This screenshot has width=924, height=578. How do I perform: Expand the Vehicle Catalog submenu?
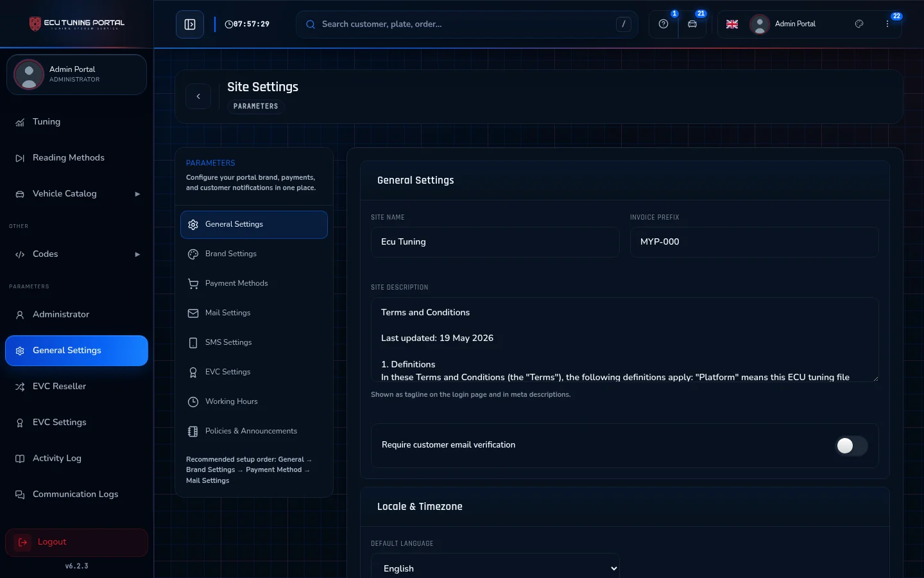pos(137,194)
